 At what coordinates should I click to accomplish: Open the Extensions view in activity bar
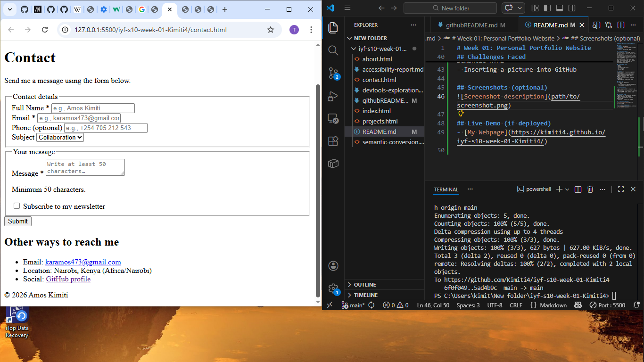click(333, 141)
